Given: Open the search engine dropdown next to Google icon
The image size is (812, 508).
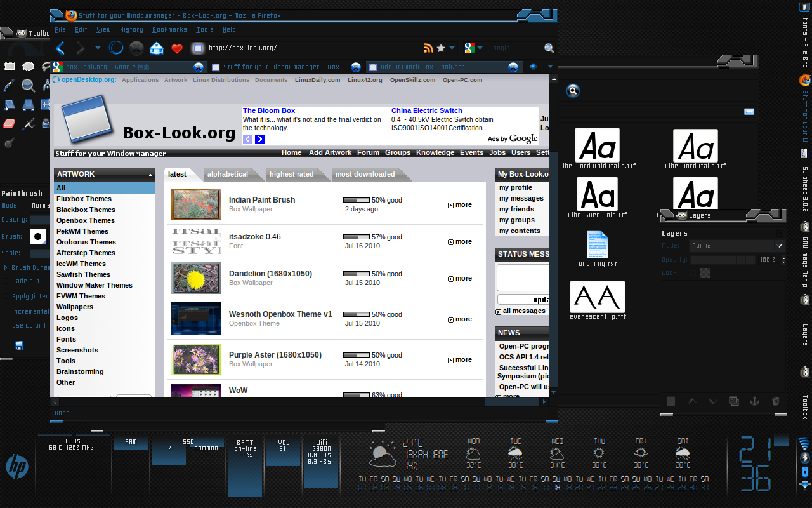Looking at the screenshot, I should pyautogui.click(x=480, y=48).
